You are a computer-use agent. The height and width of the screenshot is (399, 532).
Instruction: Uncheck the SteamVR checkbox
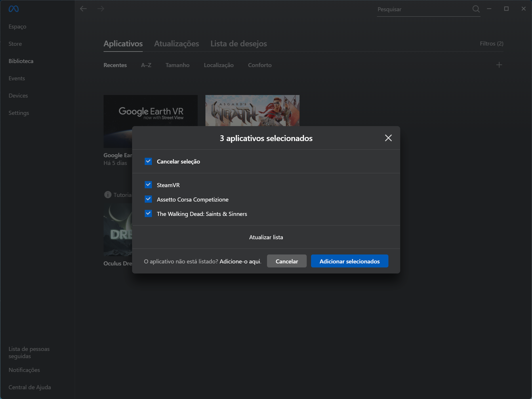click(x=148, y=185)
